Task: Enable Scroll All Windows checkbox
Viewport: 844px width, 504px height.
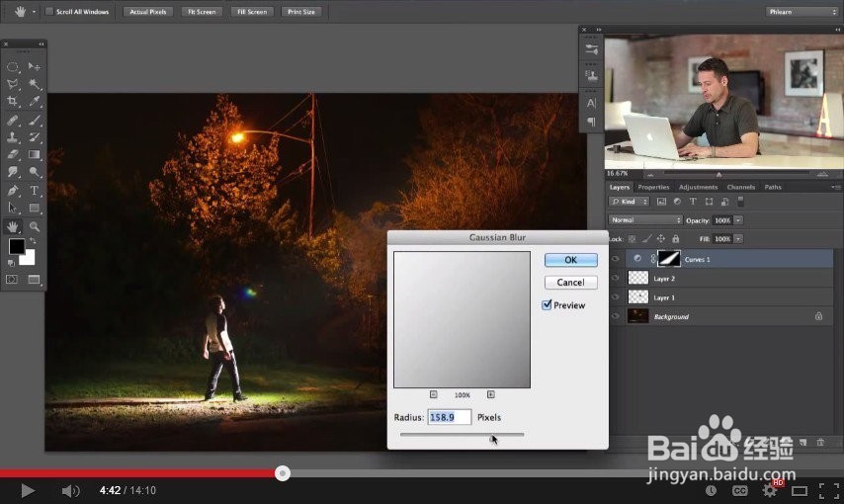Action: pos(49,11)
